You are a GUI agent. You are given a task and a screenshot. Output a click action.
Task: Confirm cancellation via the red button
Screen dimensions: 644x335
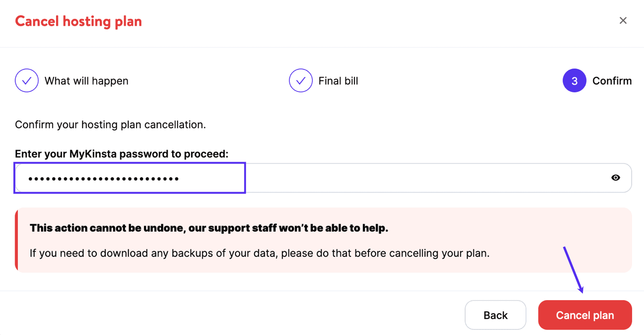point(585,315)
